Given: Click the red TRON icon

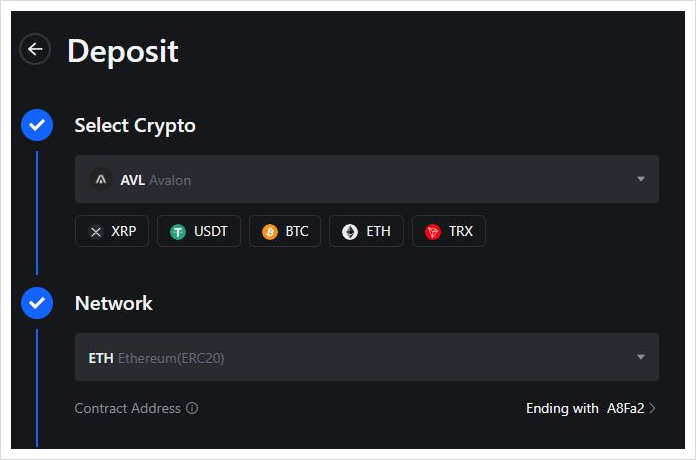Looking at the screenshot, I should pyautogui.click(x=433, y=231).
